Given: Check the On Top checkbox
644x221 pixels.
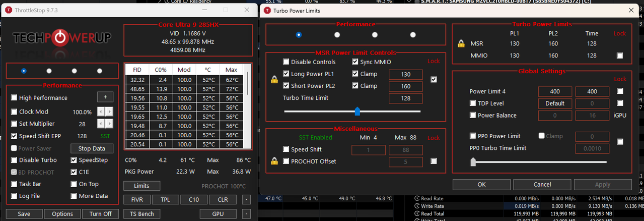Looking at the screenshot, I should pyautogui.click(x=74, y=184).
